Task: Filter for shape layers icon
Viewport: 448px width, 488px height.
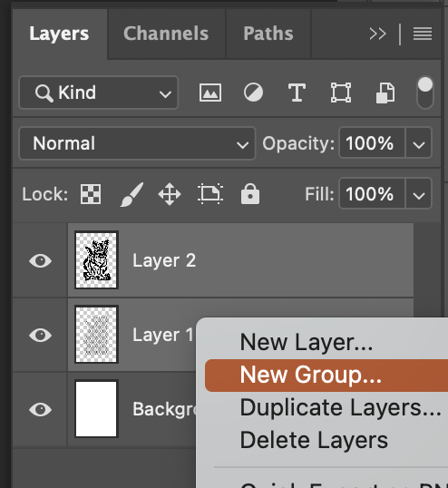Action: point(341,93)
